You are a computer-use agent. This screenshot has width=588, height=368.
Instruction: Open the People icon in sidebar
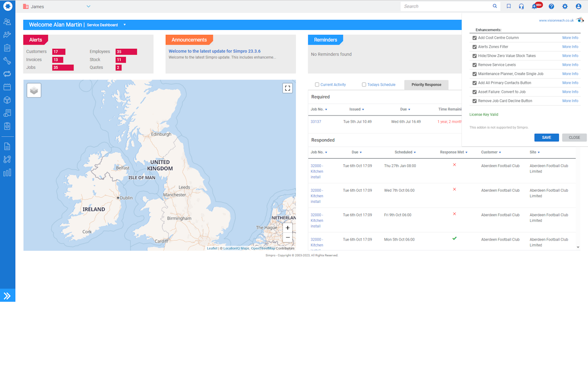click(7, 22)
